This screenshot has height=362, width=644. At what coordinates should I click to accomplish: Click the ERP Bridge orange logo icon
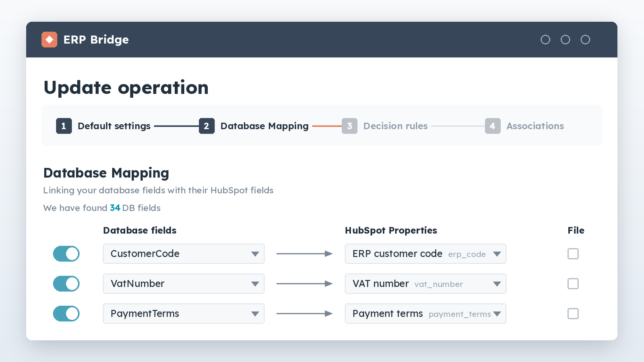[50, 39]
